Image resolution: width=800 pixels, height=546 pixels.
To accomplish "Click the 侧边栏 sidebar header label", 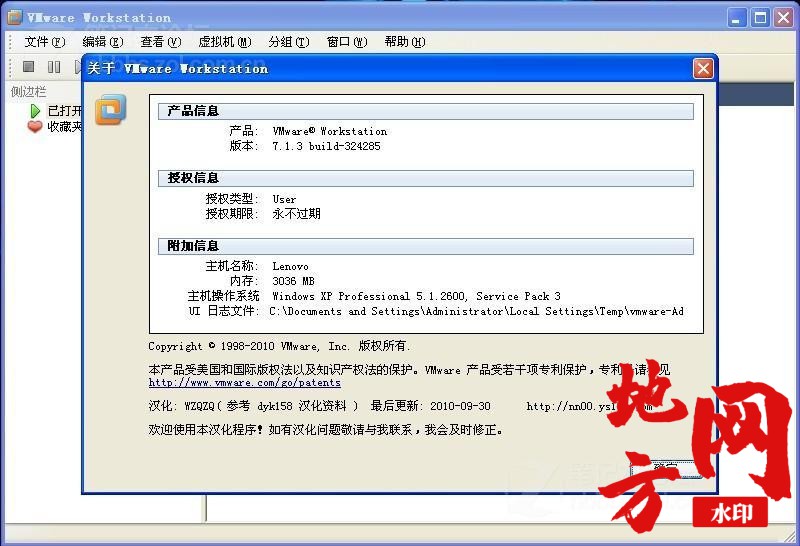I will 29,92.
